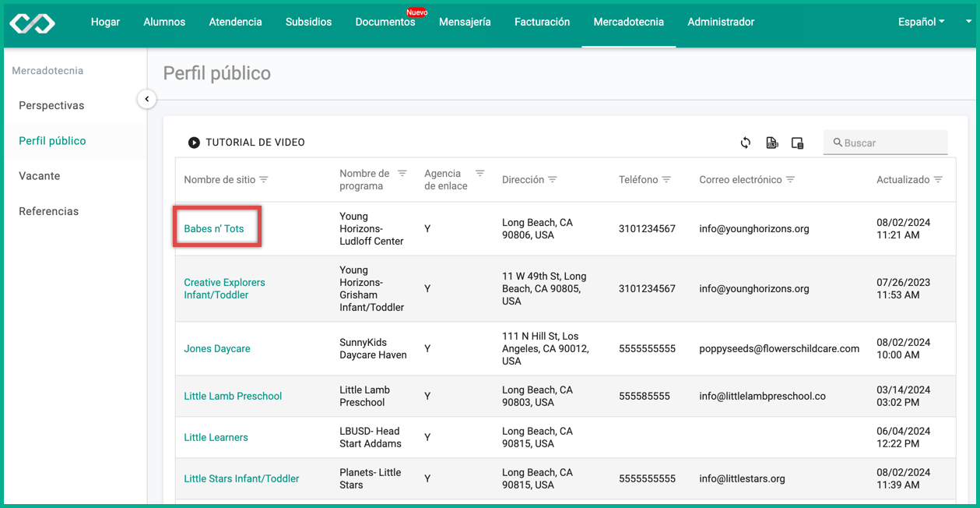
Task: Open Creative Explorers Infant/Toddler link
Action: pos(224,288)
